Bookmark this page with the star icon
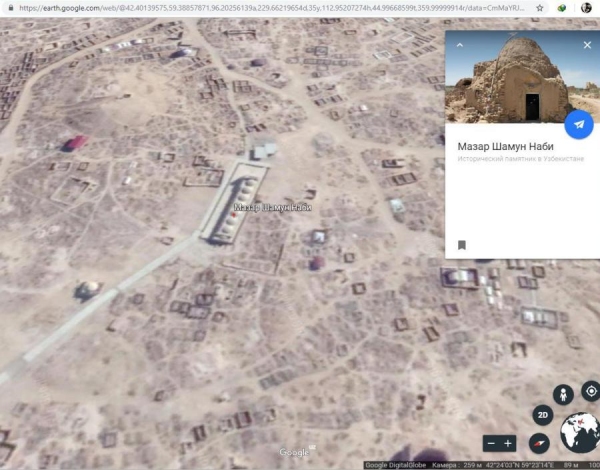The image size is (600, 470). pos(540,7)
